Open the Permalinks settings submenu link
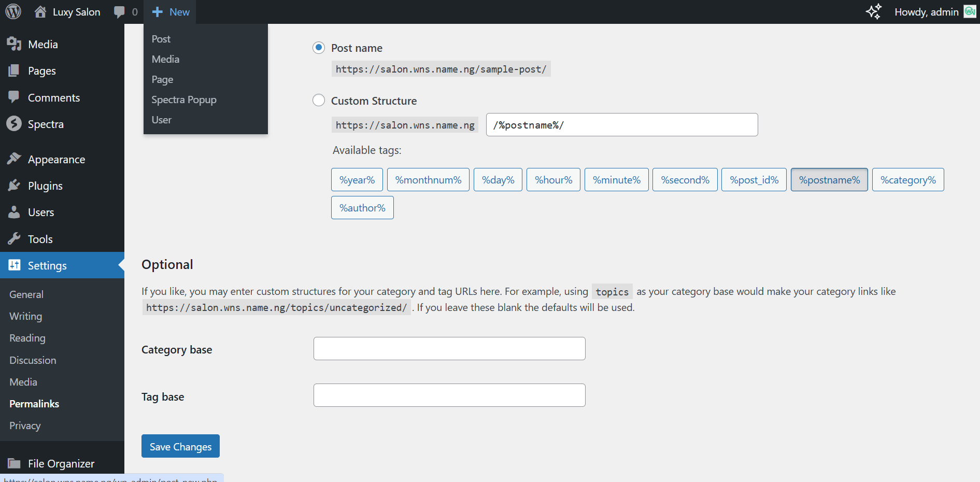Screen dimensions: 980x482 pos(34,404)
